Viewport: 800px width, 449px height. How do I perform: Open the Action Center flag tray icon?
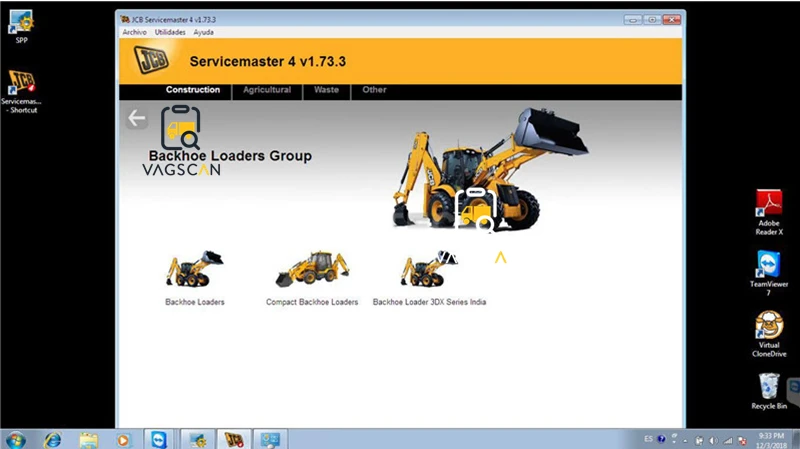coord(699,440)
